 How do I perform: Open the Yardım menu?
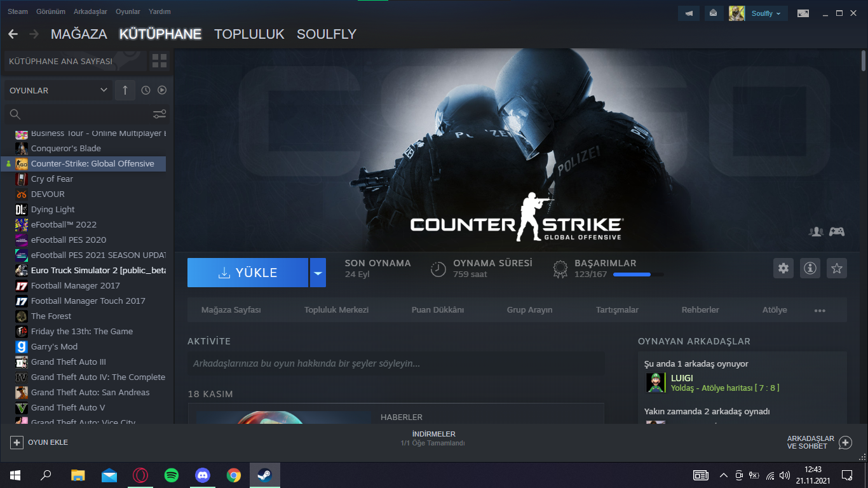[159, 11]
